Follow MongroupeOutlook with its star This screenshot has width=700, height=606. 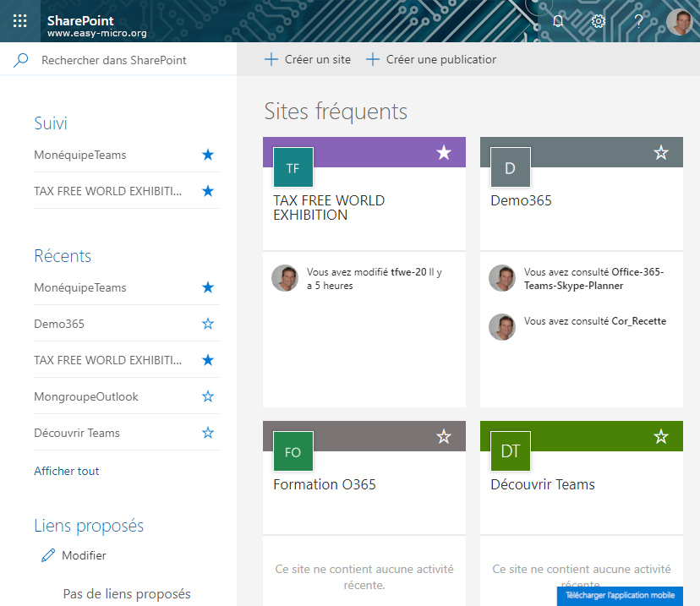(x=208, y=396)
